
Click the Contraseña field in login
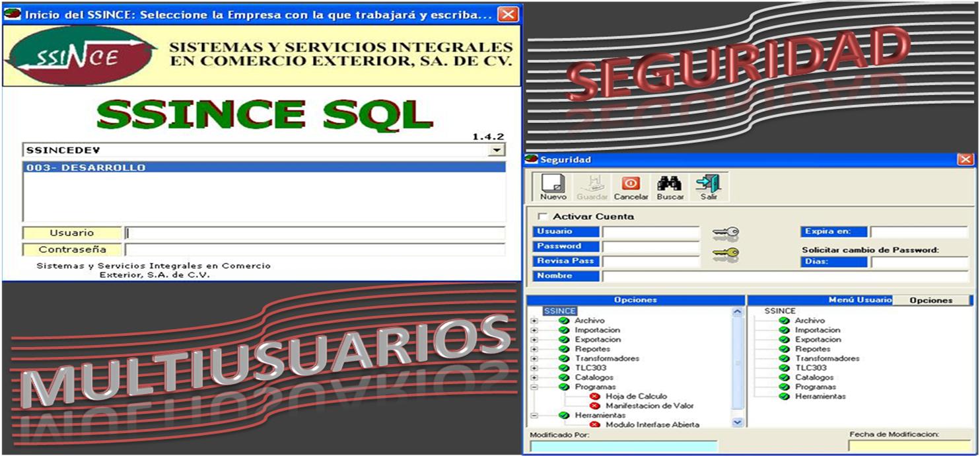[314, 250]
